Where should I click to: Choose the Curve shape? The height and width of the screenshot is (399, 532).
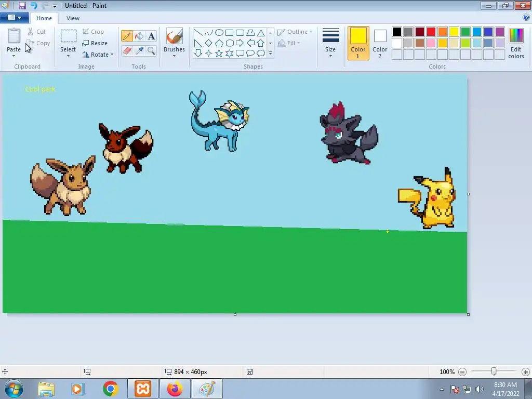(209, 33)
